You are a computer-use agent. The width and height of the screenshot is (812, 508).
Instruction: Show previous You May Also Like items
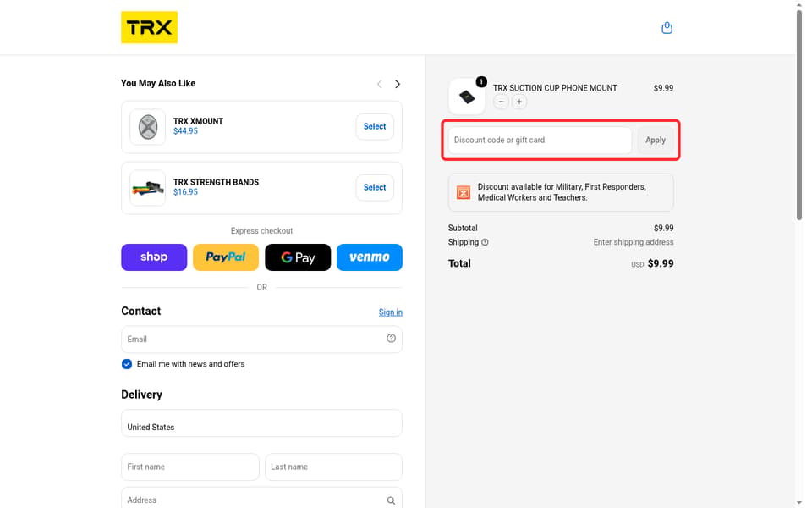click(x=380, y=84)
